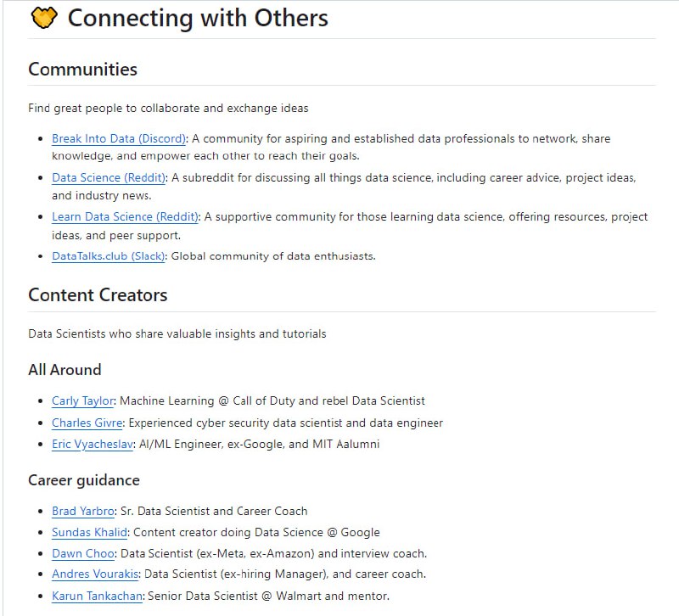Visit Eric Vyacheslav's profile link
Viewport: 679px width, 616px height.
coord(93,444)
